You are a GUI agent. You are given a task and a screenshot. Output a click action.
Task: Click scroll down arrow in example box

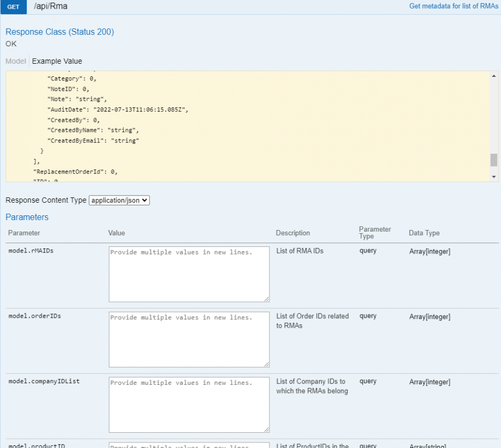[x=494, y=177]
